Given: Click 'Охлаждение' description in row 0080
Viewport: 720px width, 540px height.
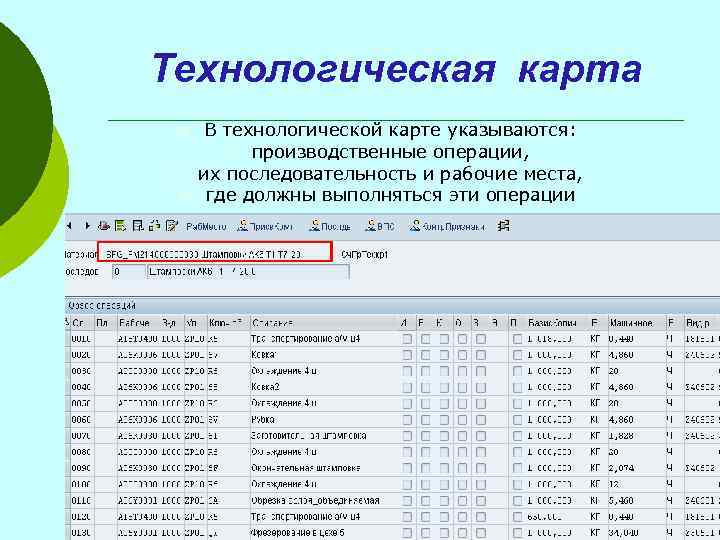Looking at the screenshot, I should (284, 452).
